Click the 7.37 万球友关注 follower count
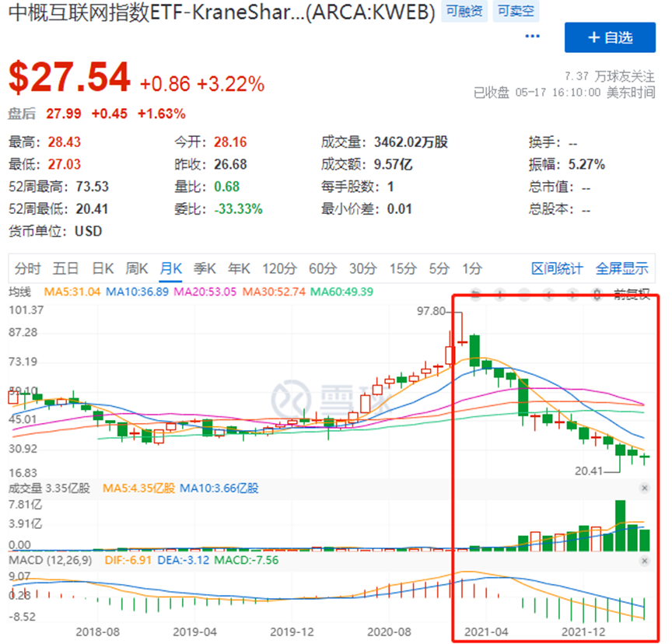This screenshot has width=672, height=644. pyautogui.click(x=609, y=76)
